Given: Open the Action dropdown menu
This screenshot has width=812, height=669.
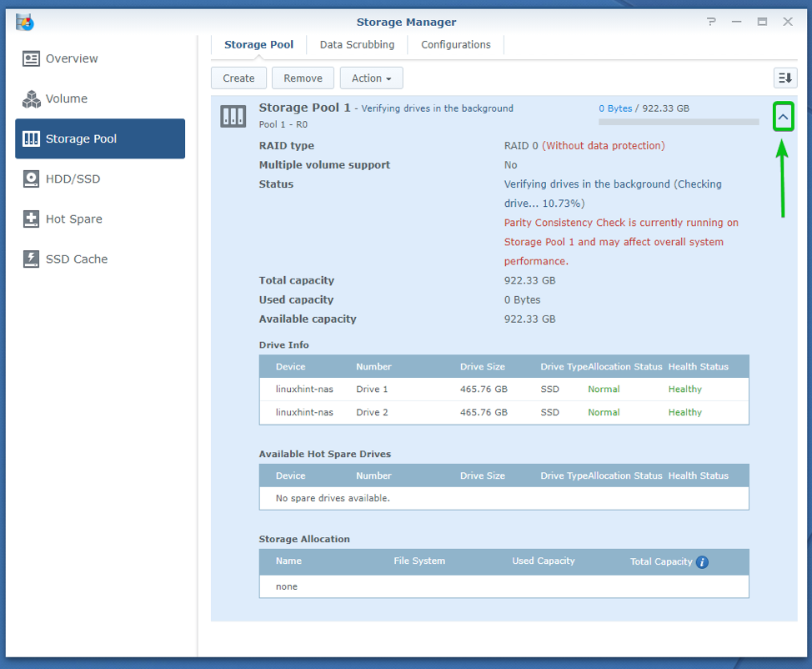Looking at the screenshot, I should [371, 78].
